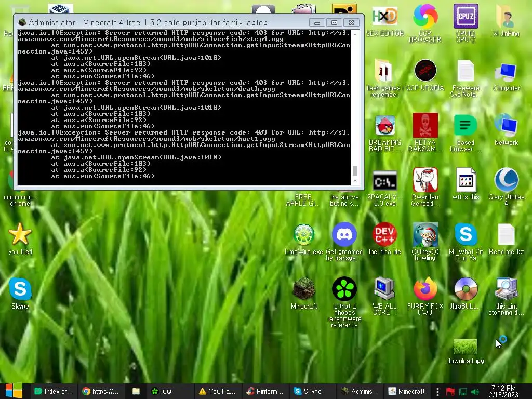Open Read me.txt on the desktop
The height and width of the screenshot is (399, 532).
pyautogui.click(x=506, y=234)
